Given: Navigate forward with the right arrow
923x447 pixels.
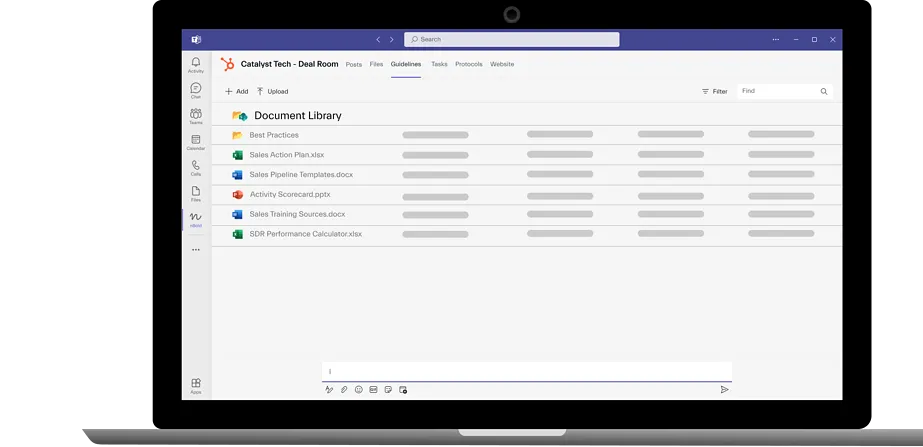Looking at the screenshot, I should [392, 39].
